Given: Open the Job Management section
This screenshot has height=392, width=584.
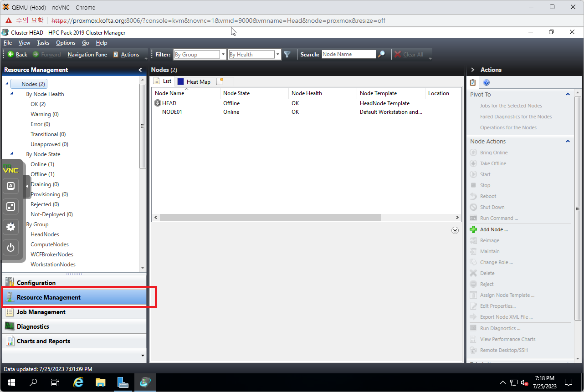Looking at the screenshot, I should pyautogui.click(x=41, y=312).
